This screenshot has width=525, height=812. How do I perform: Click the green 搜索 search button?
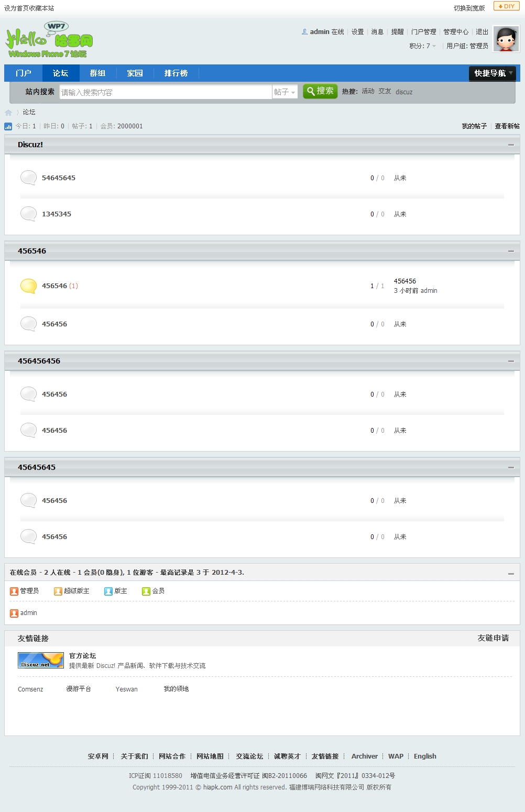tap(320, 91)
